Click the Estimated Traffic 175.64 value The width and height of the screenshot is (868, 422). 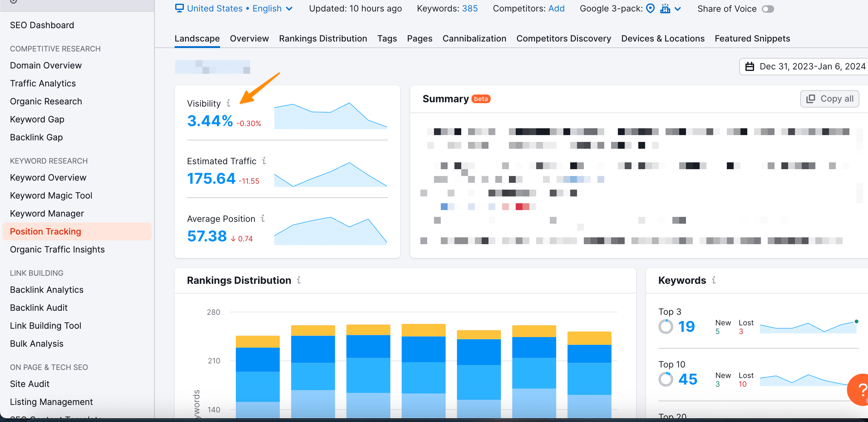(211, 178)
